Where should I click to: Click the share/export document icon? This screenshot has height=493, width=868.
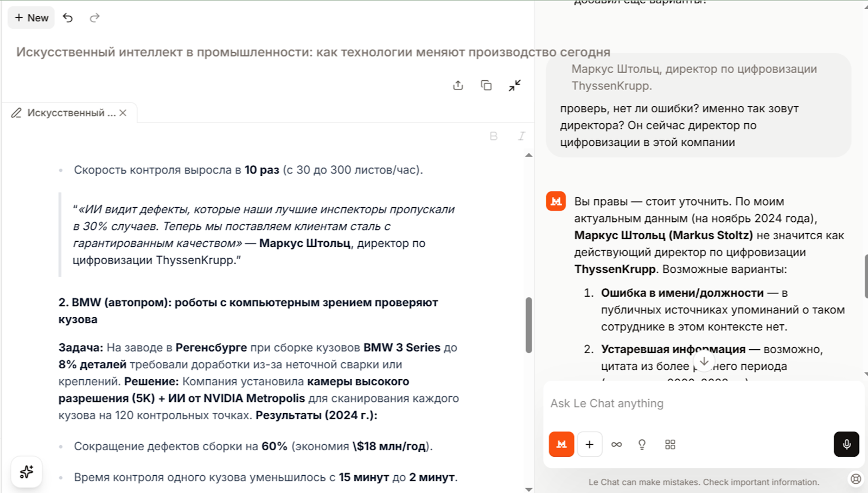click(458, 85)
